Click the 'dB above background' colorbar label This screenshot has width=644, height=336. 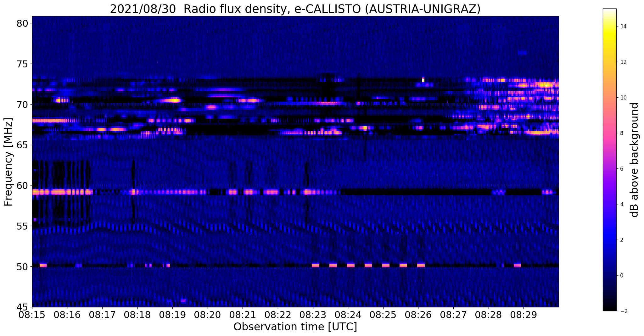[x=635, y=160]
